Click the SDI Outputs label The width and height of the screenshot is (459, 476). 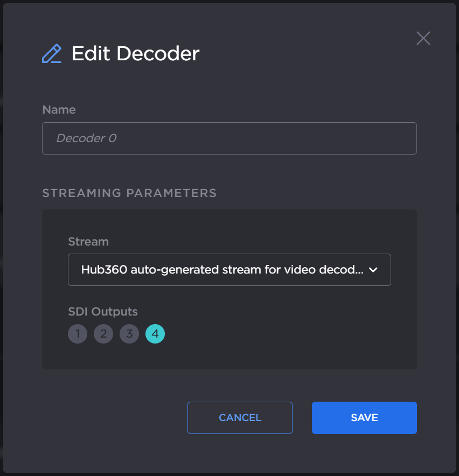tap(102, 312)
